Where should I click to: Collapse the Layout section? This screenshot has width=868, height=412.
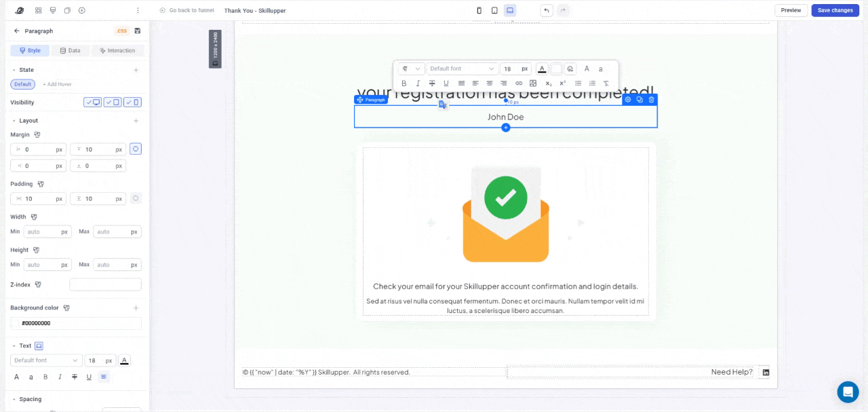coord(14,121)
